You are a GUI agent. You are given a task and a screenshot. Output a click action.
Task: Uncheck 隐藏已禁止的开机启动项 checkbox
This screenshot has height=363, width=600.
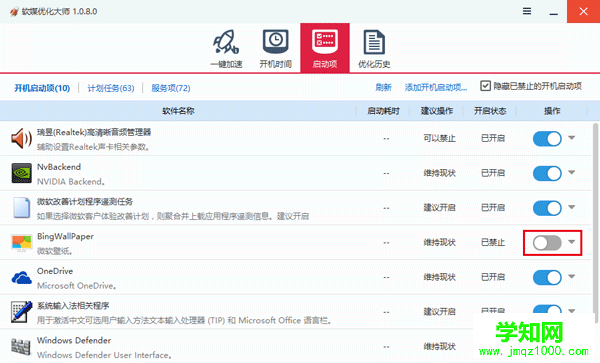[485, 86]
